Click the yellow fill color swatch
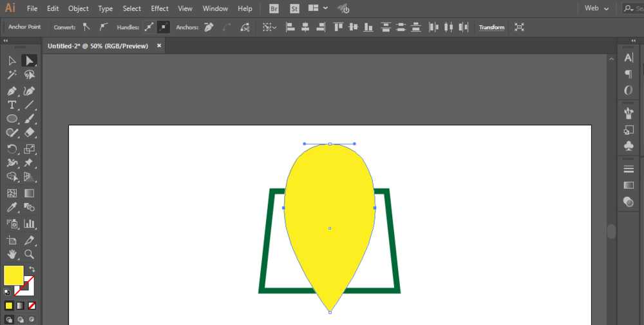Screen dimensions: 644x325 point(14,275)
